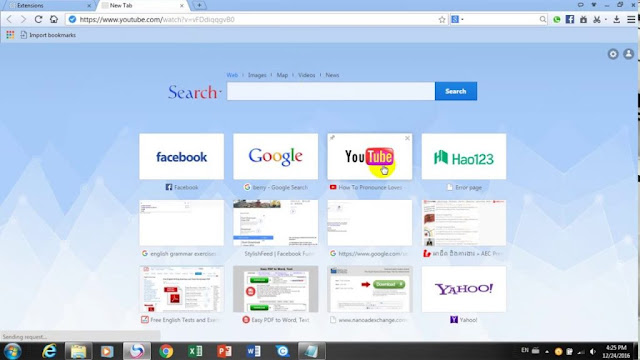Image resolution: width=640 pixels, height=360 pixels.
Task: Open the Hao123 speed dial tile
Action: 464,156
